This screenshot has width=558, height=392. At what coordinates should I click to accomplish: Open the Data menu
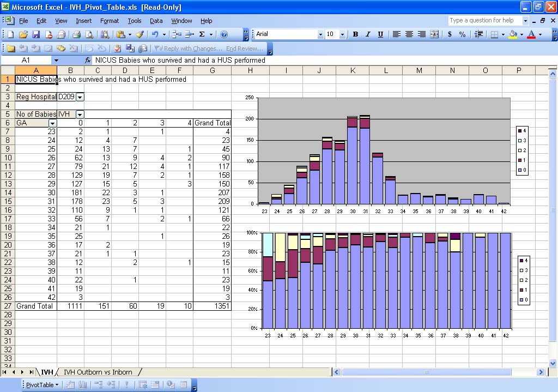click(156, 21)
